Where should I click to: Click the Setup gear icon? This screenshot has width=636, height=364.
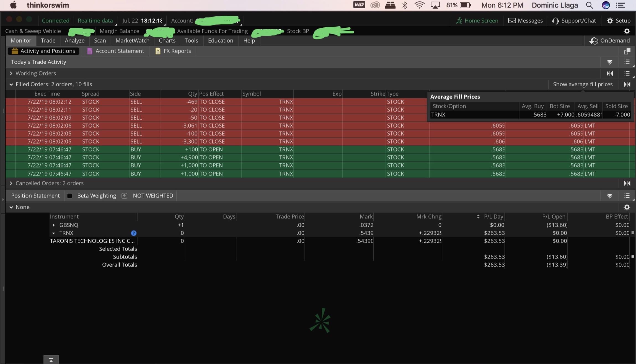tap(610, 21)
